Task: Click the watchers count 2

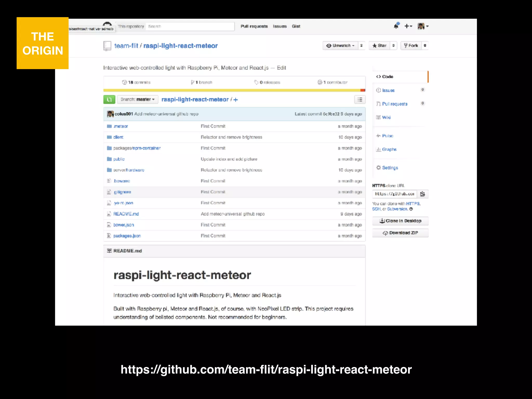Action: click(x=361, y=45)
